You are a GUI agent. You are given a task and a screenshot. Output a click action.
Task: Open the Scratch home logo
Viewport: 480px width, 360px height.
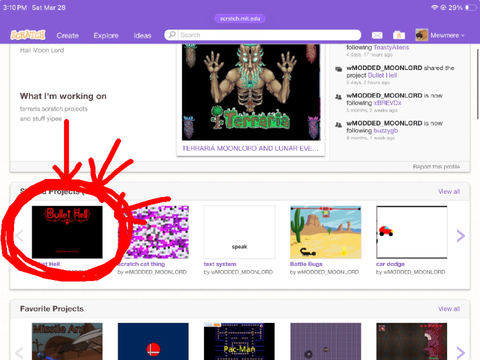pyautogui.click(x=28, y=35)
